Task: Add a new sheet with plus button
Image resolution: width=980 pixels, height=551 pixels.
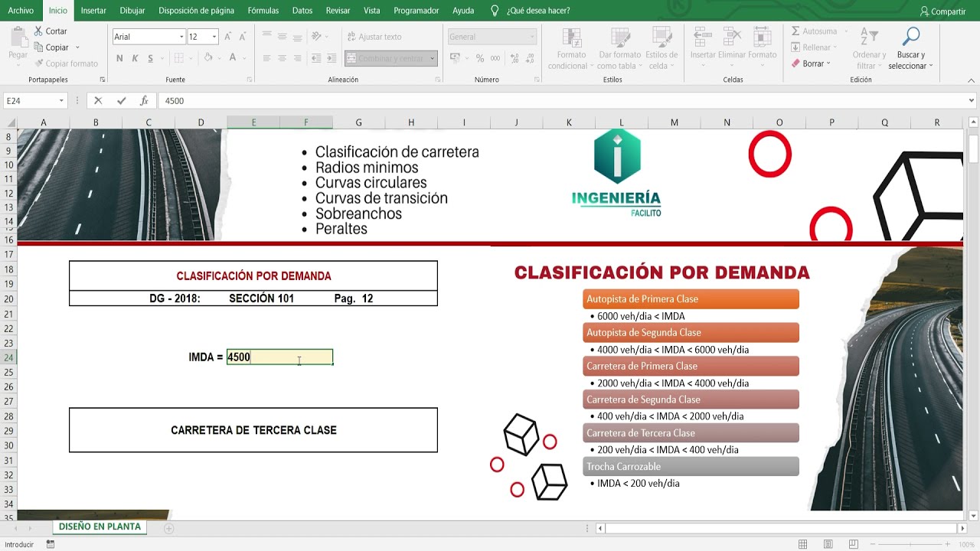Action: coord(168,528)
